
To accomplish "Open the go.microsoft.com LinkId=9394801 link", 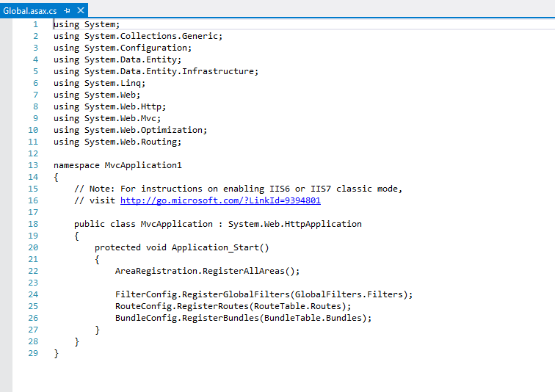I will [220, 200].
